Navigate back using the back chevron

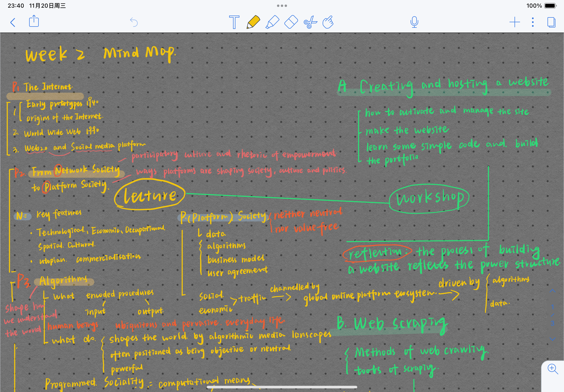coord(13,22)
